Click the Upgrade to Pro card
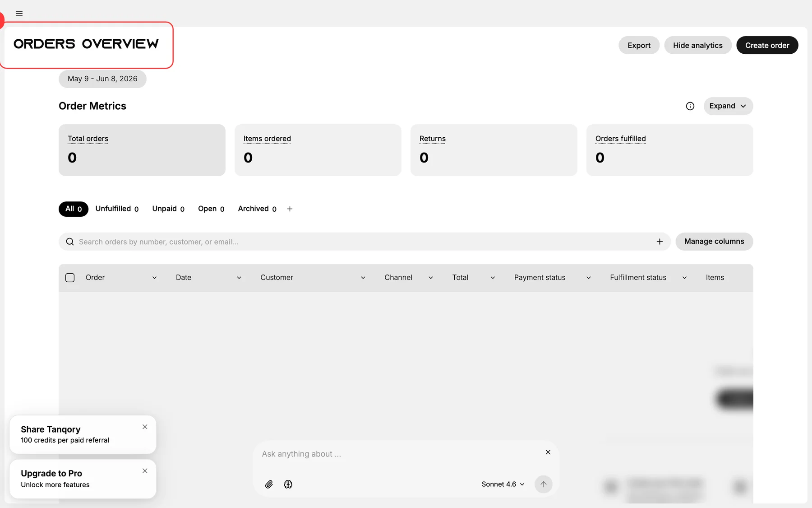The image size is (812, 508). click(83, 479)
